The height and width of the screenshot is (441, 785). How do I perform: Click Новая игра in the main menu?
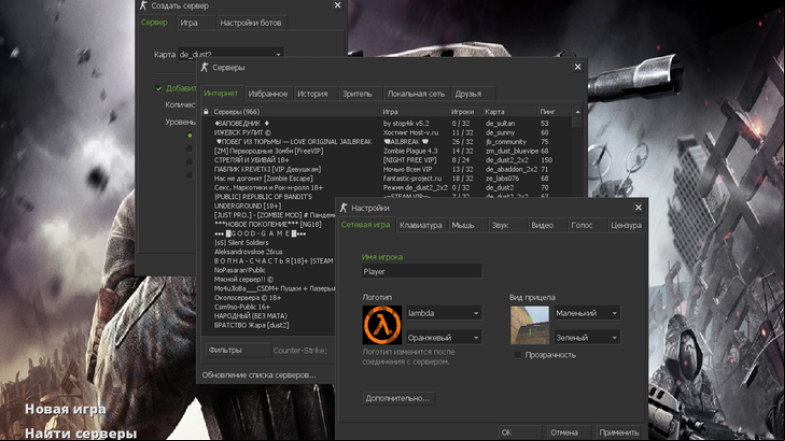point(66,409)
